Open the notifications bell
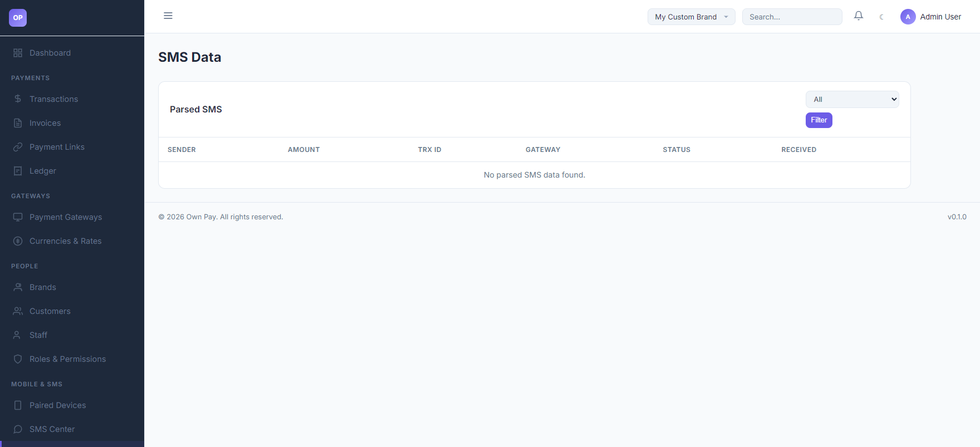 point(859,16)
